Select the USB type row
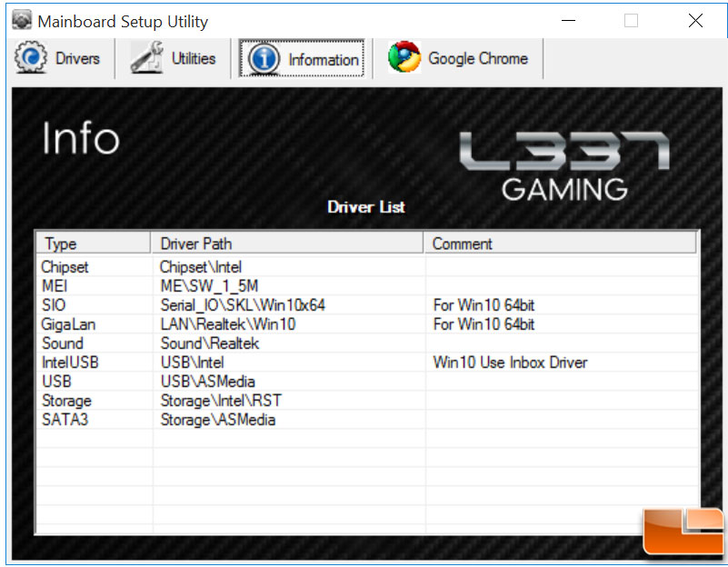The width and height of the screenshot is (728, 567). coord(56,381)
